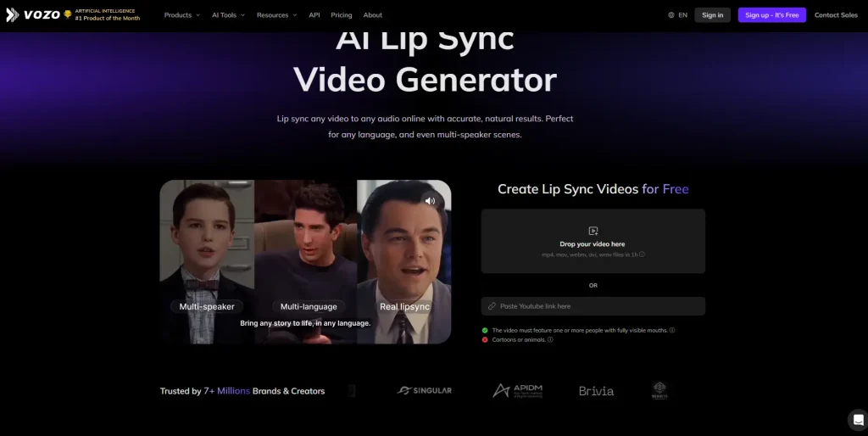Screen dimensions: 868x436
Task: Click the 'for Free' heading text
Action: 665,189
